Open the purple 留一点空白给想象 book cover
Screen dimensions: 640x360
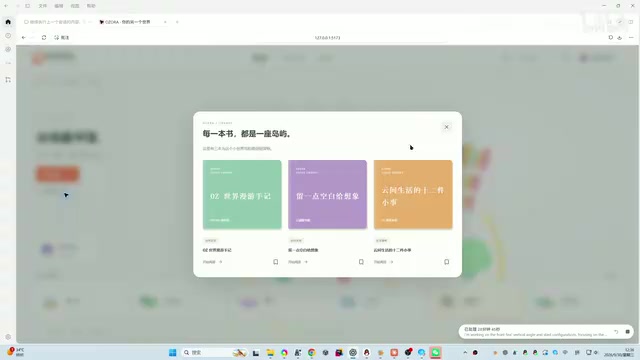327,194
